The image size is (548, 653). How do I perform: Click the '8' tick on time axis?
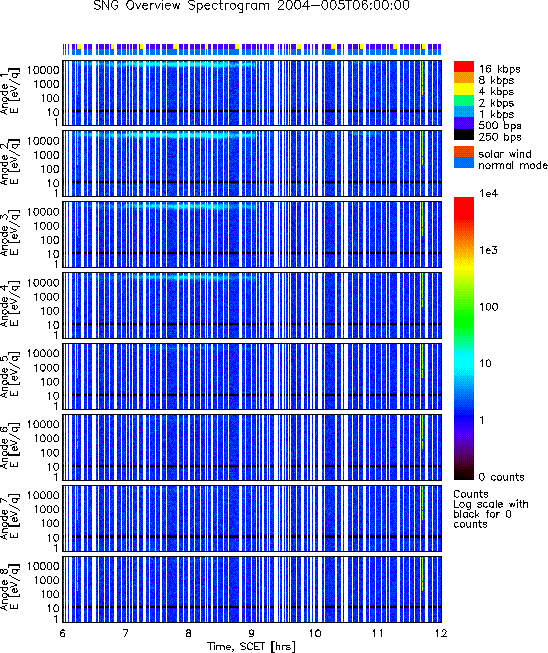[x=189, y=633]
